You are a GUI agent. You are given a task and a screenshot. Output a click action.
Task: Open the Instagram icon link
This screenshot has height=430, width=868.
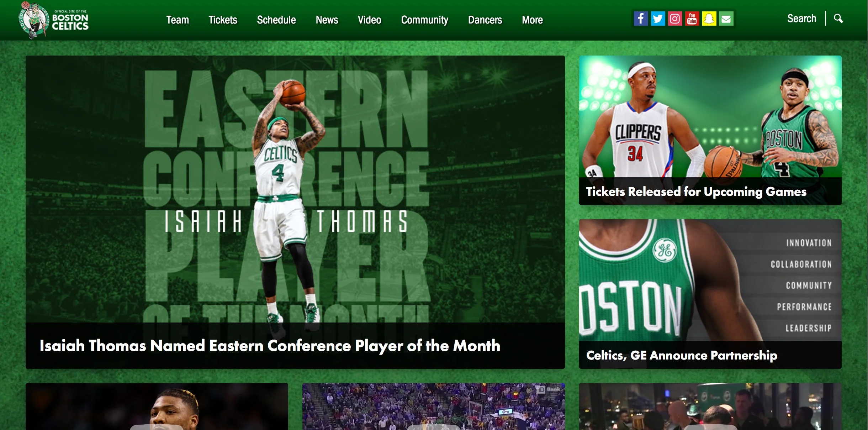tap(675, 19)
